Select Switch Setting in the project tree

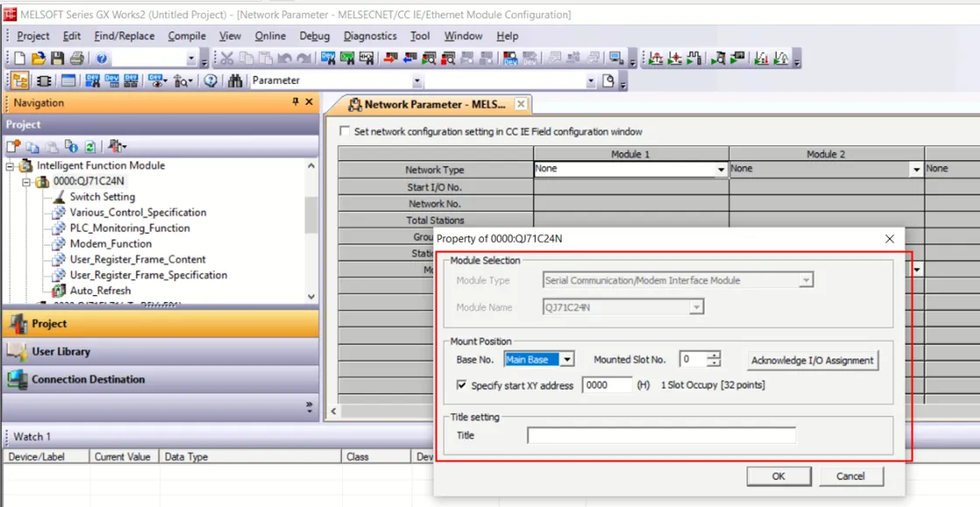click(x=101, y=196)
